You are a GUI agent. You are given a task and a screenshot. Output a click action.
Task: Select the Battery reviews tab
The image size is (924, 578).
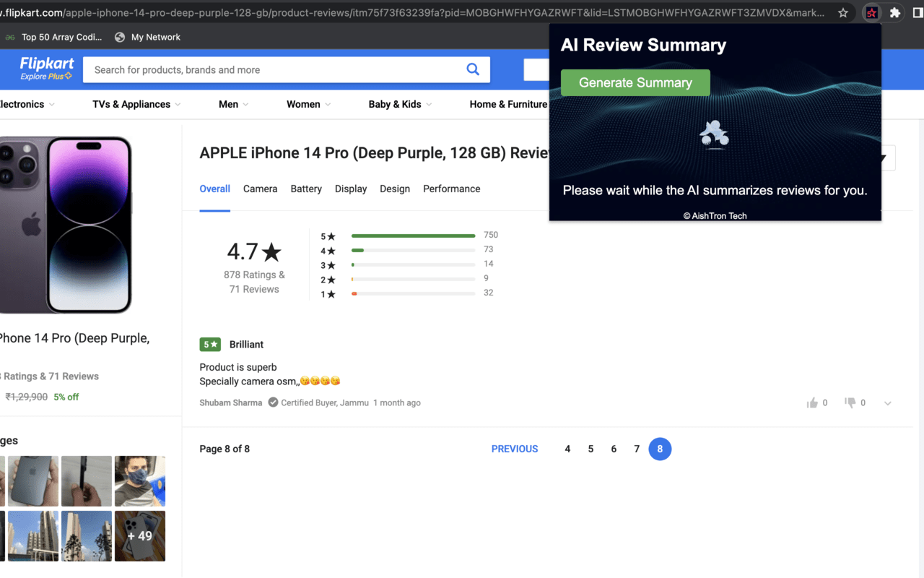[x=306, y=189]
